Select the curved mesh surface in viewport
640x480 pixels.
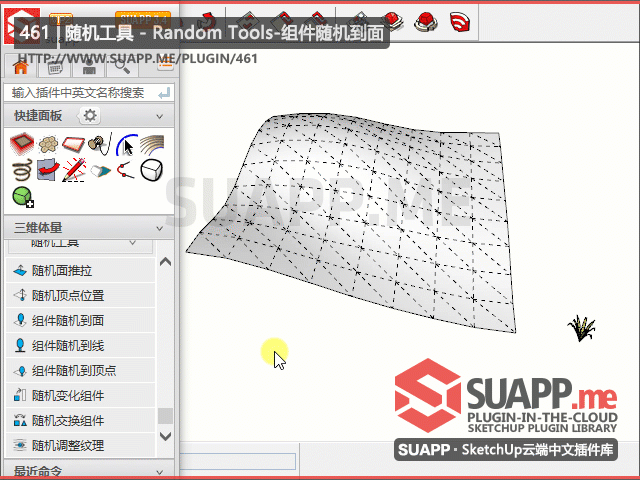pos(351,222)
